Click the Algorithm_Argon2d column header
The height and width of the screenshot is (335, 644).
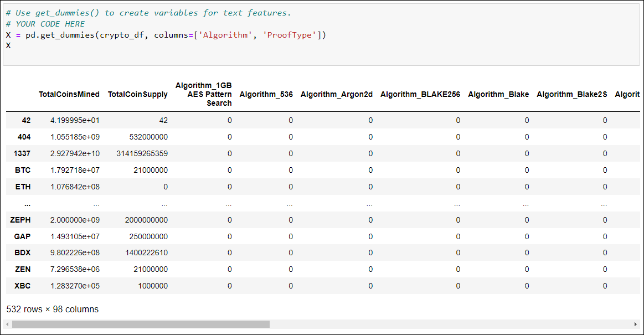336,95
